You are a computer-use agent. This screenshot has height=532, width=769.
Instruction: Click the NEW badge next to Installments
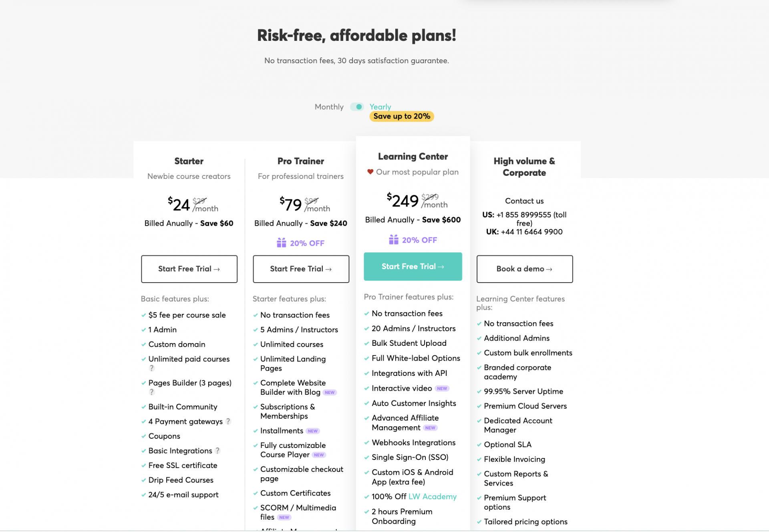tap(312, 431)
